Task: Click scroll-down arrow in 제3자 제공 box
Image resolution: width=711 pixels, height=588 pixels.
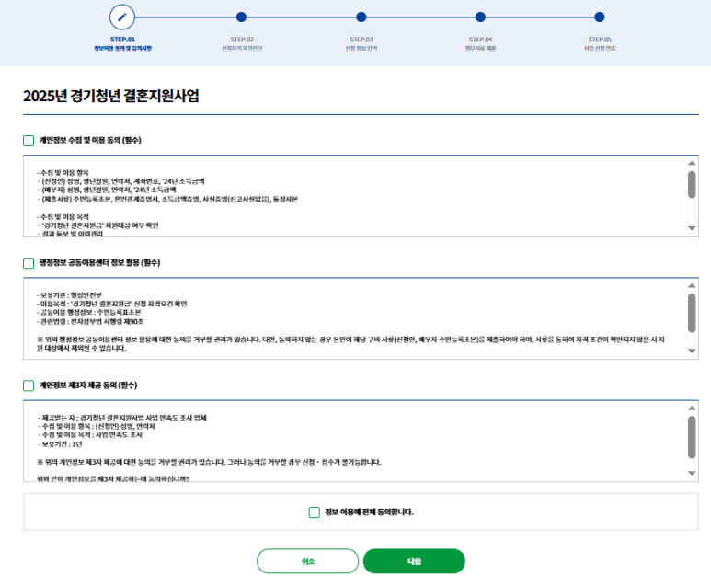Action: 692,473
